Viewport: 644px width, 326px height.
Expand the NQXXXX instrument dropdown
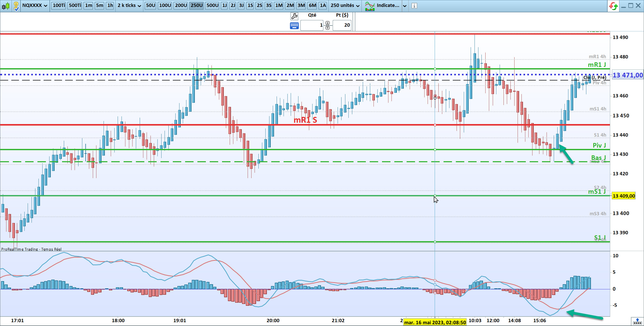[45, 6]
